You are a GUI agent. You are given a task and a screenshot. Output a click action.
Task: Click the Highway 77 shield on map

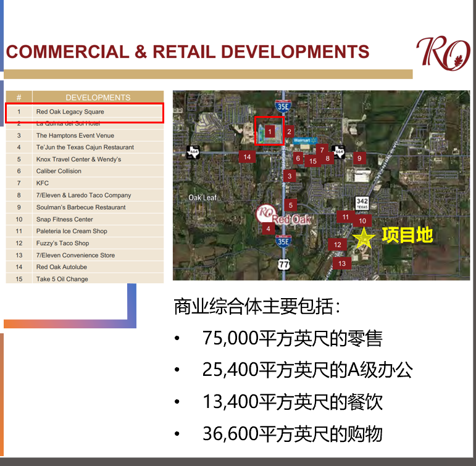pos(283,264)
